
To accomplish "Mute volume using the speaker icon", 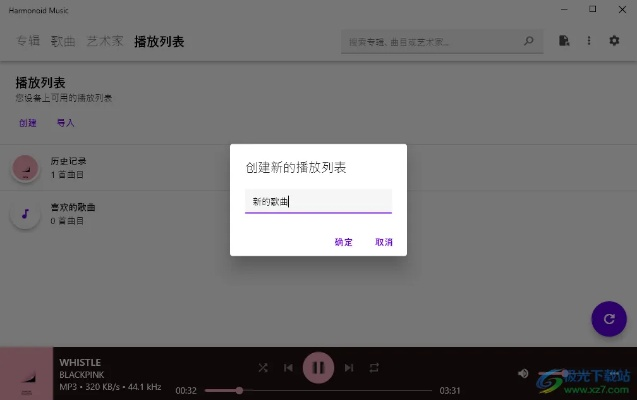I will tap(522, 373).
